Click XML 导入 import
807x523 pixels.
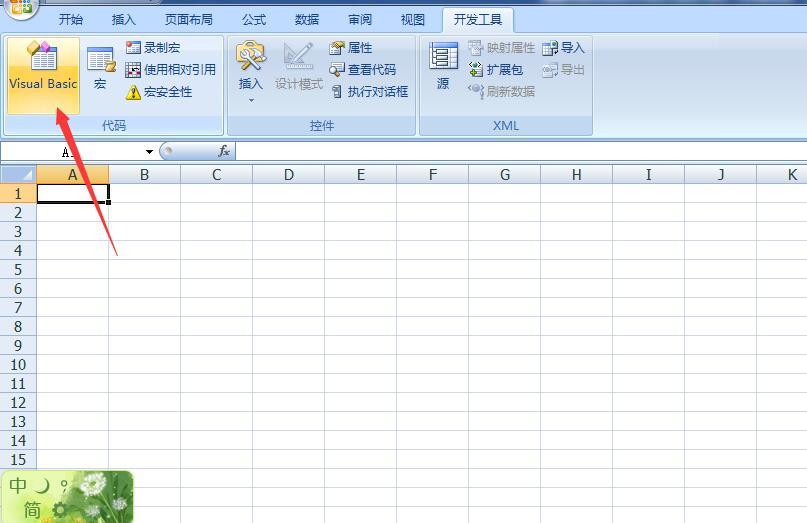[563, 48]
